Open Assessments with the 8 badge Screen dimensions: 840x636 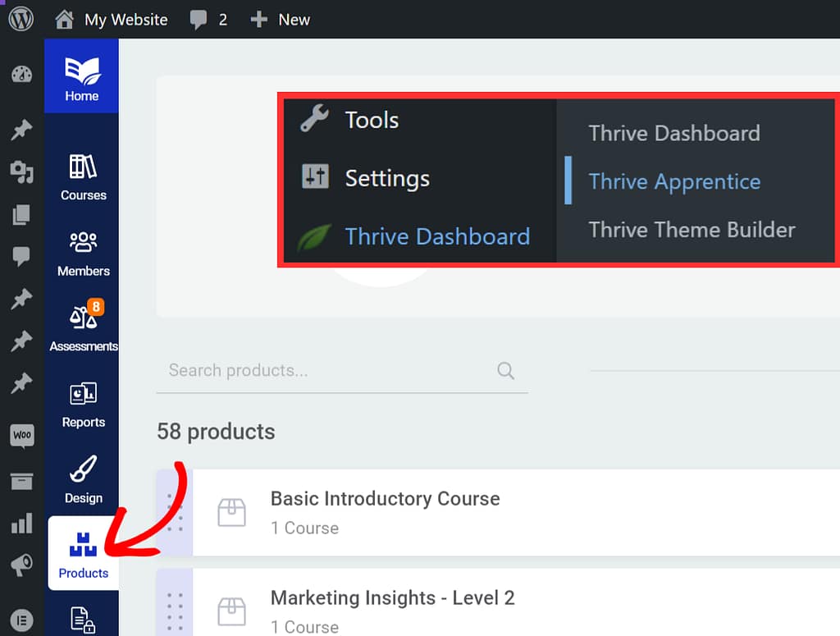point(83,328)
